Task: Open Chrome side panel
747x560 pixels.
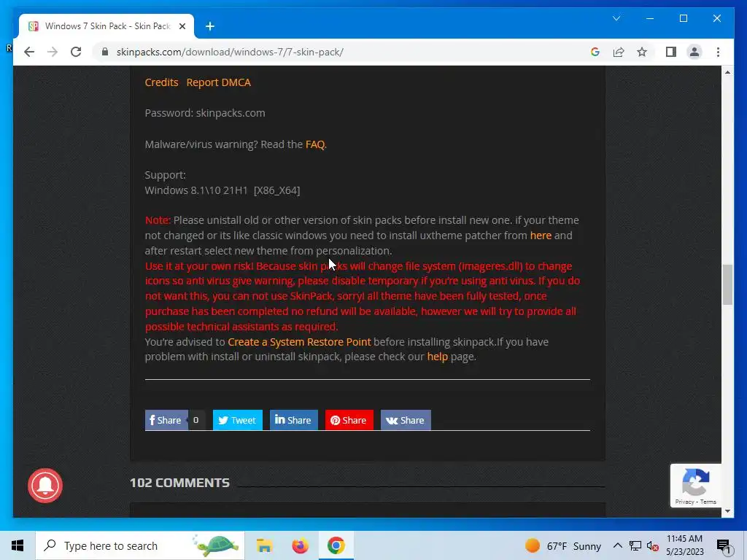Action: point(671,52)
